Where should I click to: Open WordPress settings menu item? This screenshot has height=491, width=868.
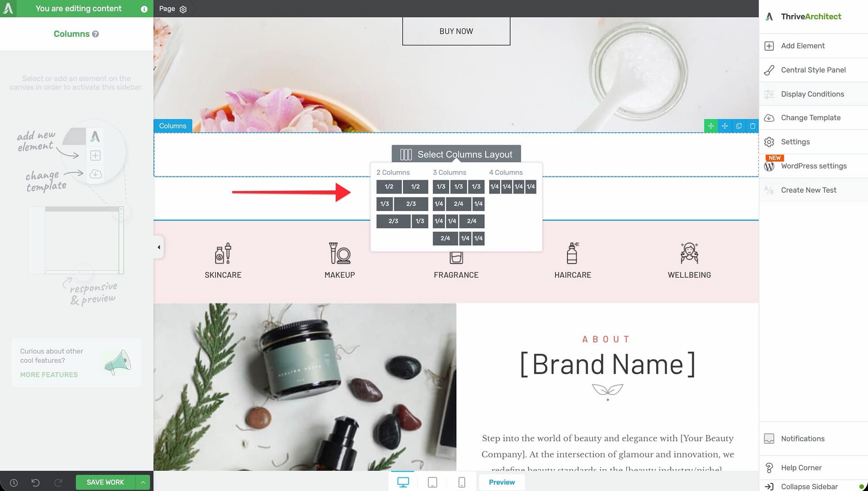[x=813, y=166]
